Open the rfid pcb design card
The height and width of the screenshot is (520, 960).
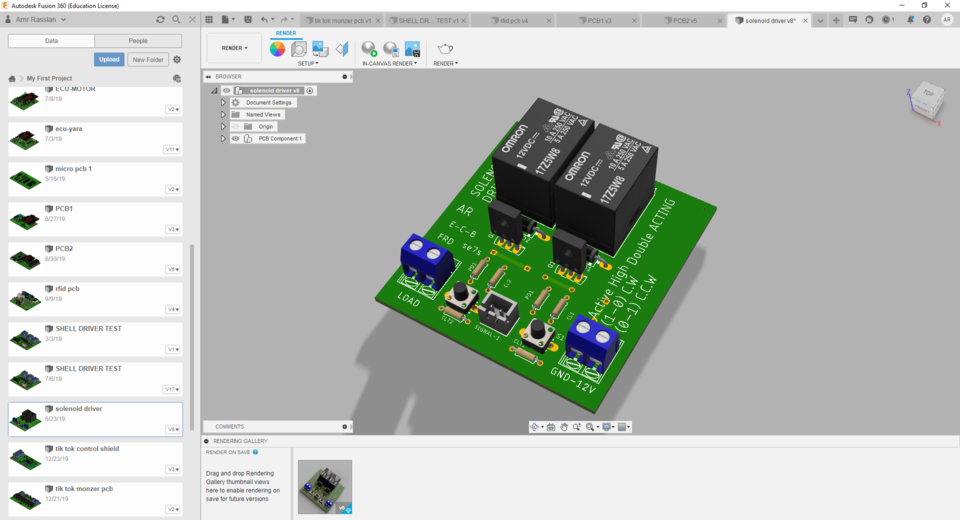96,300
